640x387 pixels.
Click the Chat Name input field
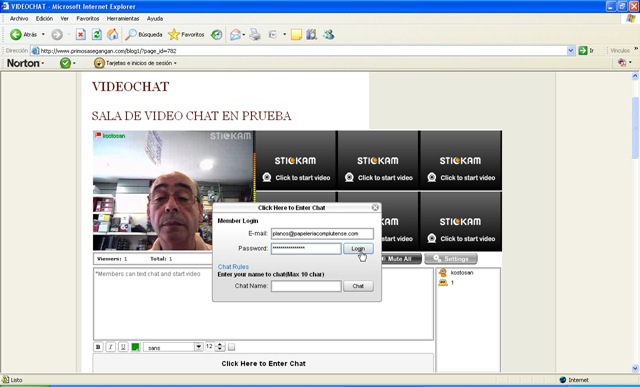click(306, 286)
